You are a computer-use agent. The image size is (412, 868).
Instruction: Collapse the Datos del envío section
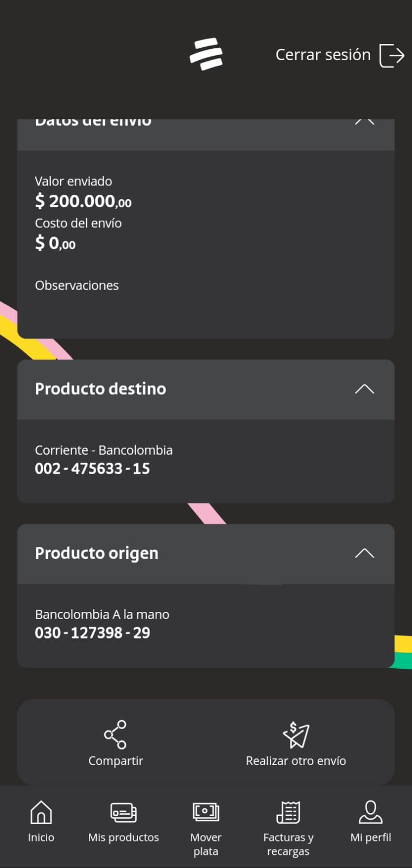(364, 122)
